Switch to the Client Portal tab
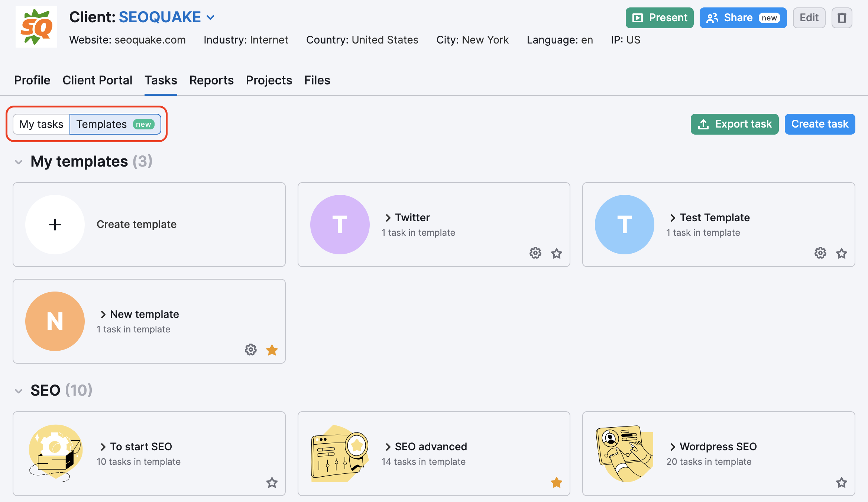Viewport: 868px width, 502px height. point(97,80)
